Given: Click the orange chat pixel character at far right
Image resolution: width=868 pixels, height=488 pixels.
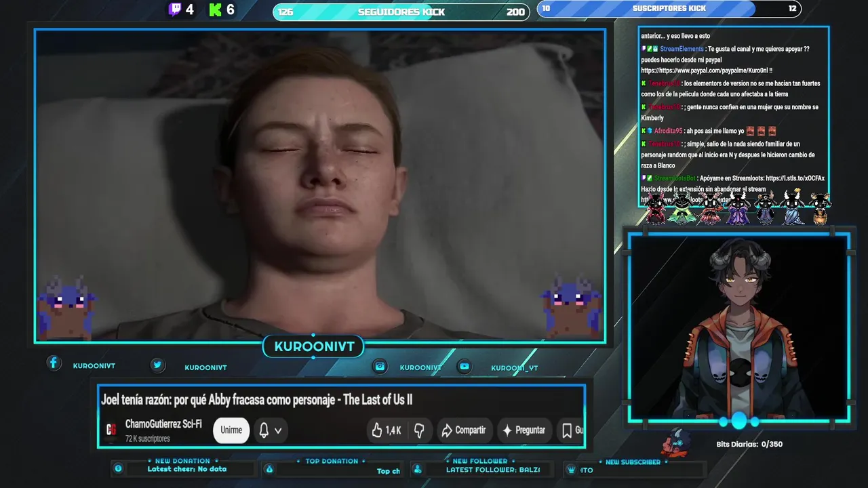Looking at the screenshot, I should (819, 208).
